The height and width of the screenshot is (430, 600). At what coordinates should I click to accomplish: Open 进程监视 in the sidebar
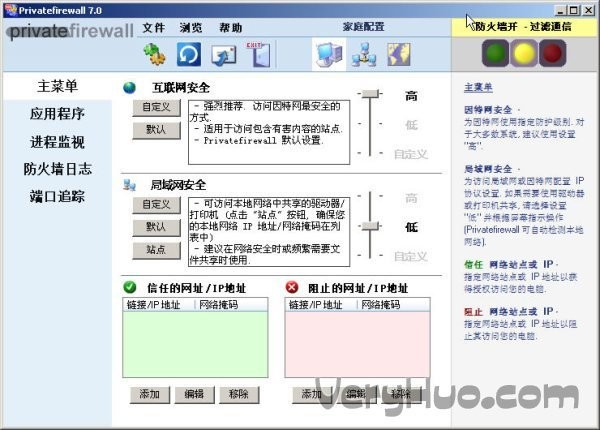pyautogui.click(x=57, y=142)
